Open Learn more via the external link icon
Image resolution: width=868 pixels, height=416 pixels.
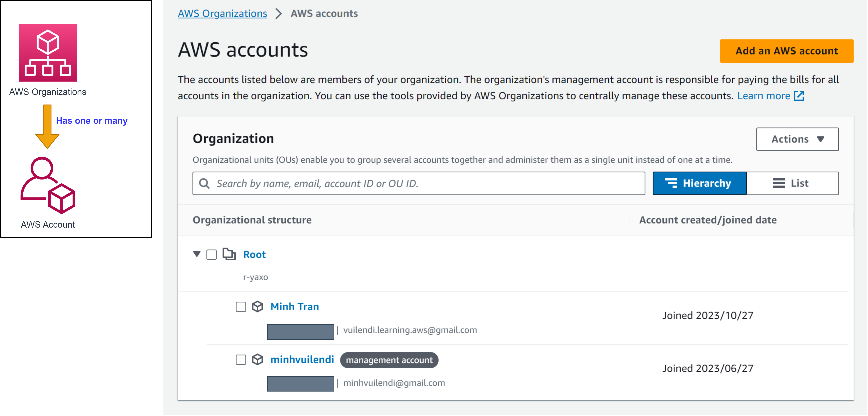click(x=799, y=96)
